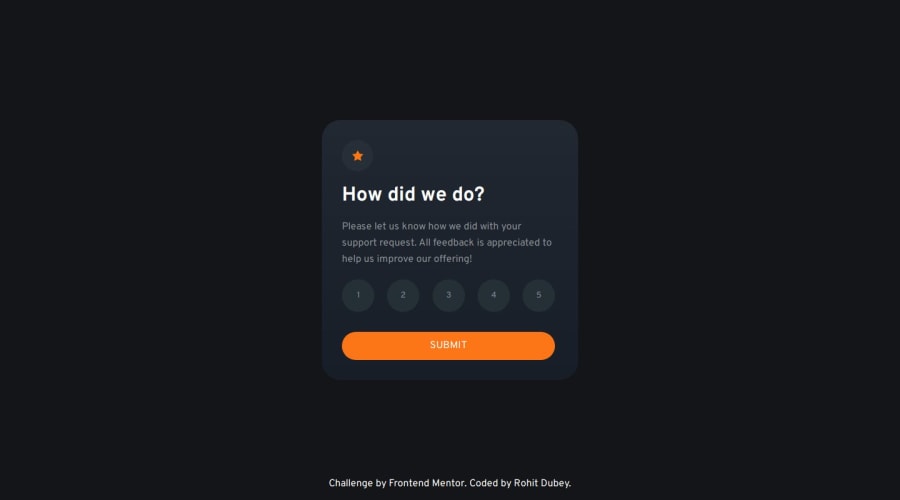Rate the support a 4
Image resolution: width=900 pixels, height=500 pixels.
coord(494,295)
